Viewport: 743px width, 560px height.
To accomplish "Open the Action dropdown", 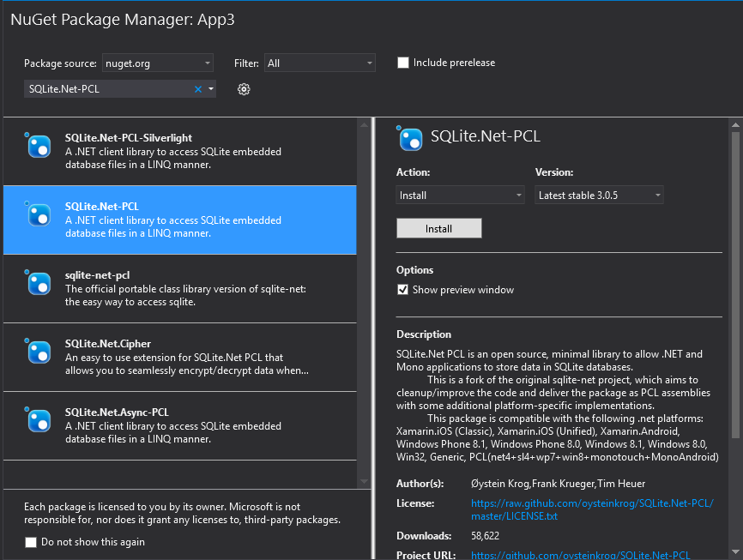I will point(460,196).
